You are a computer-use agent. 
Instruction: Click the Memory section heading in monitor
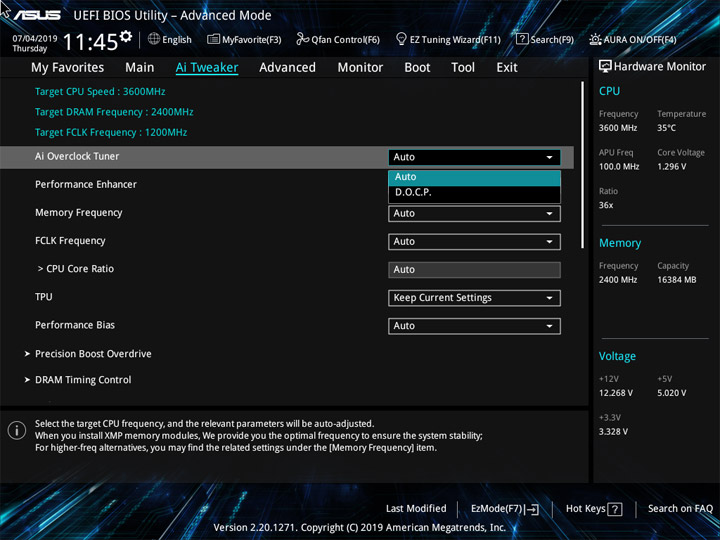coord(620,243)
